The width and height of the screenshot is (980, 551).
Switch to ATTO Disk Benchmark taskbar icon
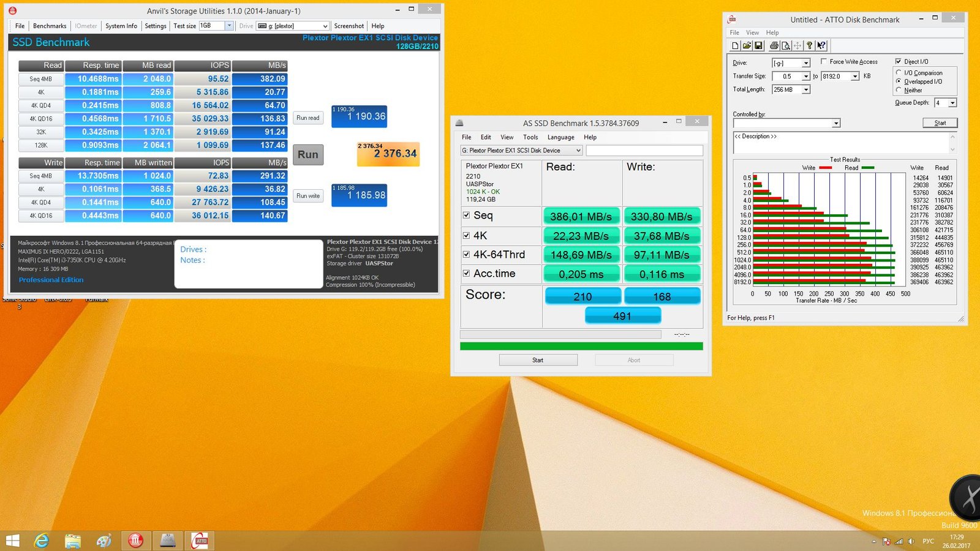click(200, 541)
